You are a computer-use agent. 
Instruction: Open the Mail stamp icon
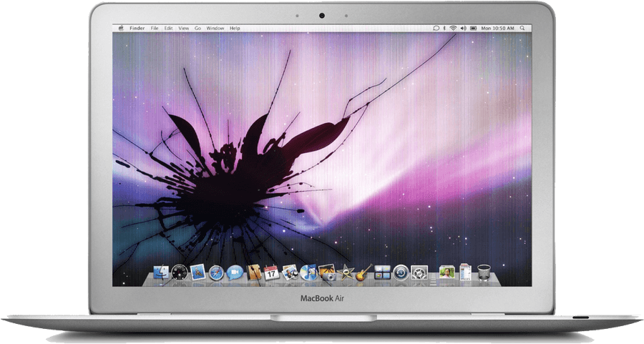tap(198, 272)
